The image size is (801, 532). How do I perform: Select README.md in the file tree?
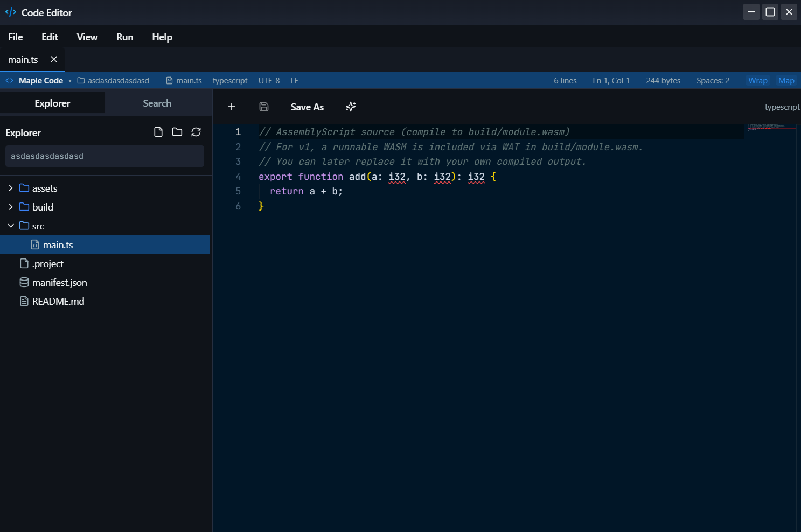105,301
